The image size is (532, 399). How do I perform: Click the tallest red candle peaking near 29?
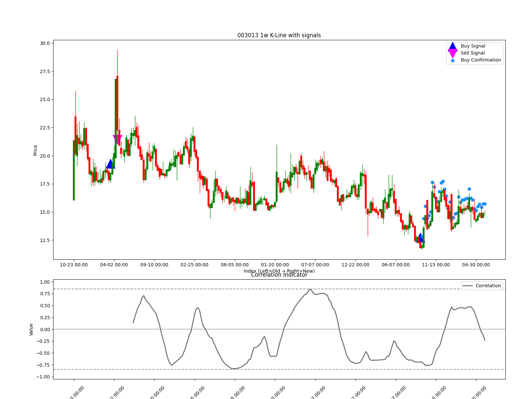click(117, 103)
